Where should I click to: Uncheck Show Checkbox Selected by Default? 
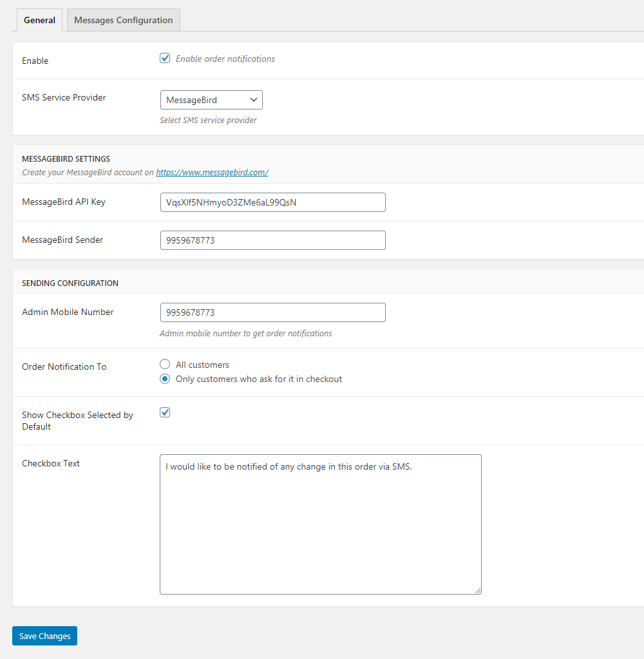pyautogui.click(x=165, y=412)
